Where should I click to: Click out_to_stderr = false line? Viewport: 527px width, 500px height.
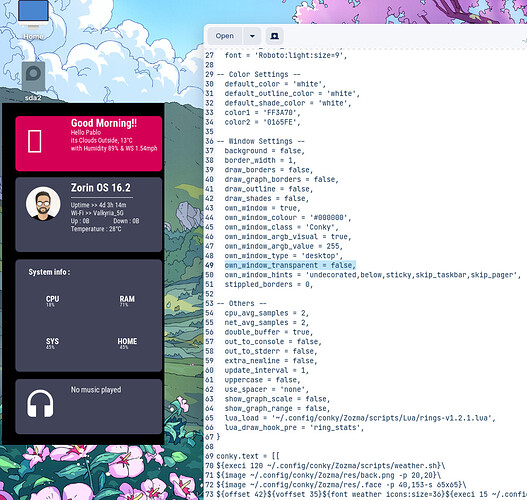271,351
